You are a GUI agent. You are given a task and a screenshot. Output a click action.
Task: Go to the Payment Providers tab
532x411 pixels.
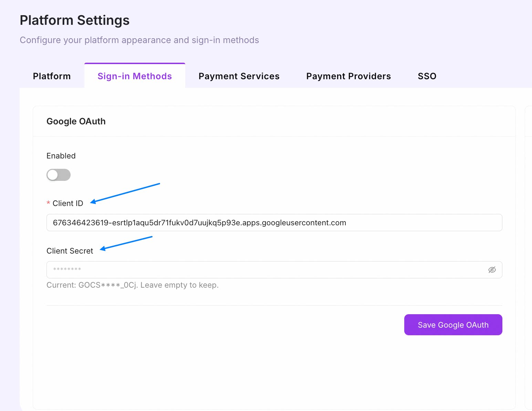pos(348,76)
